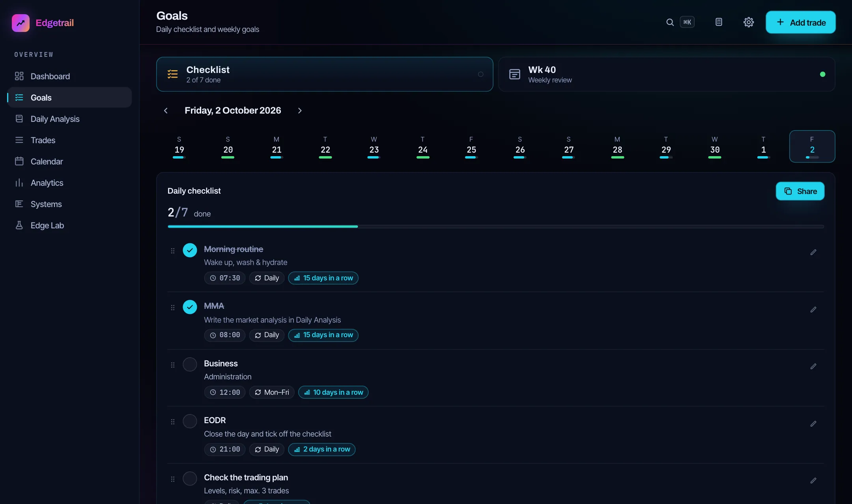This screenshot has width=852, height=504.
Task: Go to next day chevron
Action: point(300,111)
